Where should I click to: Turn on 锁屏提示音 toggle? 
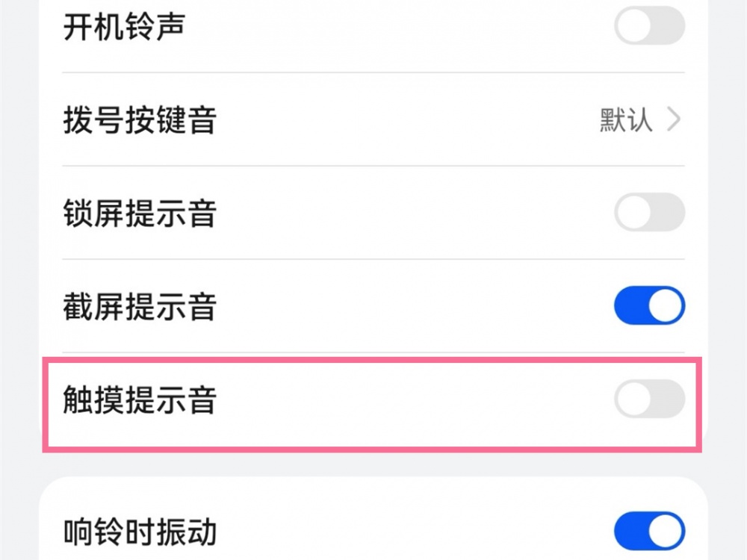pyautogui.click(x=649, y=212)
